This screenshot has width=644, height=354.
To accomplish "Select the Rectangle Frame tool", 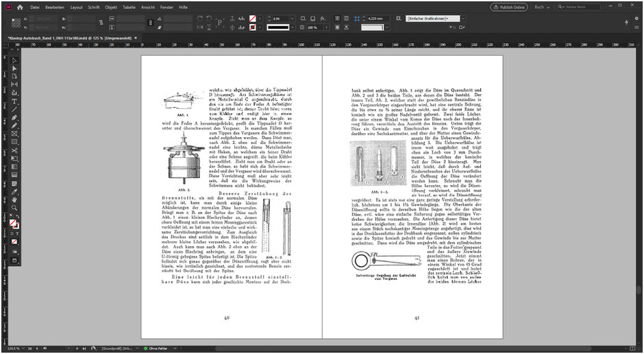I will coord(14,134).
